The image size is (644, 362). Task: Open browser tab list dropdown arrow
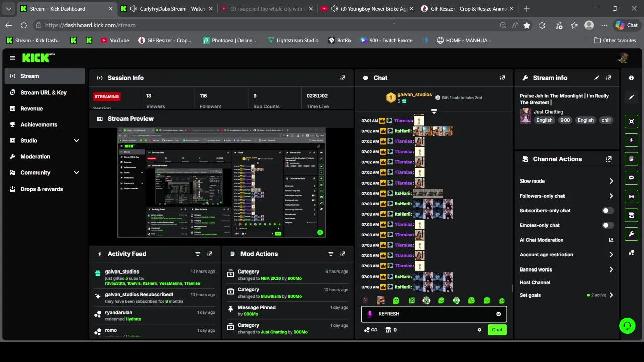(8, 9)
